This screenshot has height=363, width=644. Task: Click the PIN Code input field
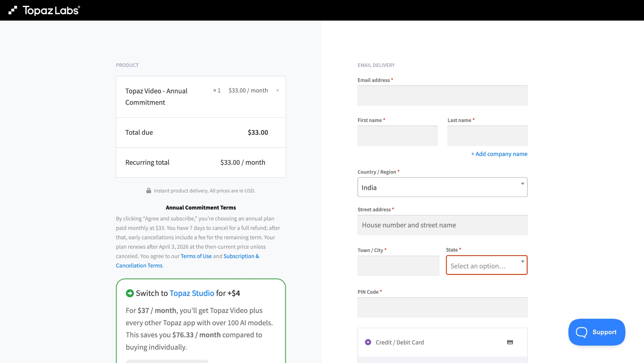[x=442, y=307]
